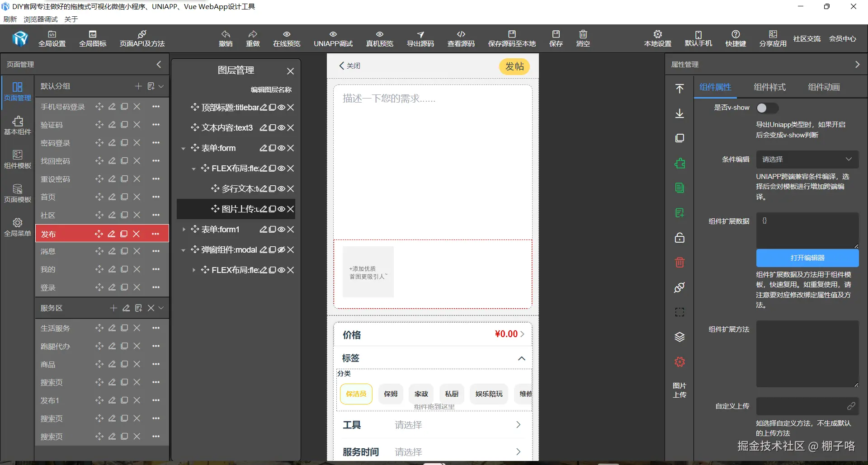Click the 家政 tag button

[x=421, y=394]
